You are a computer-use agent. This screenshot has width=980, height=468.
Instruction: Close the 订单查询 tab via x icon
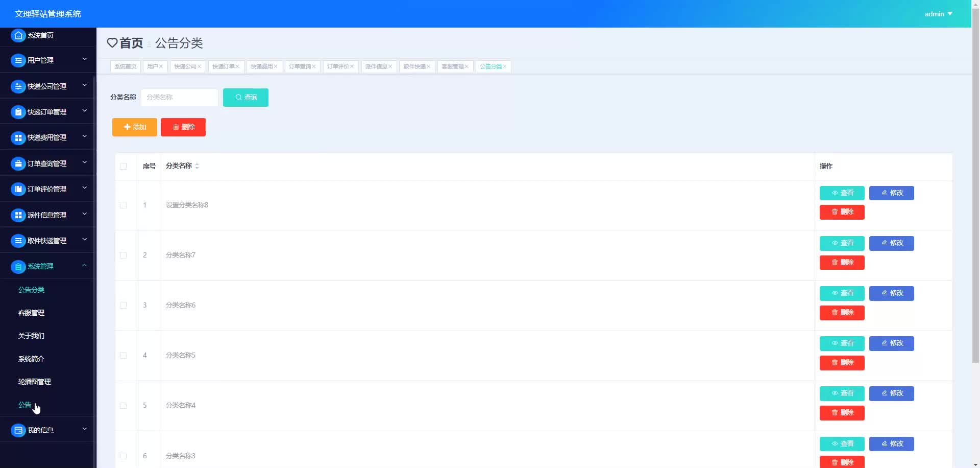314,66
